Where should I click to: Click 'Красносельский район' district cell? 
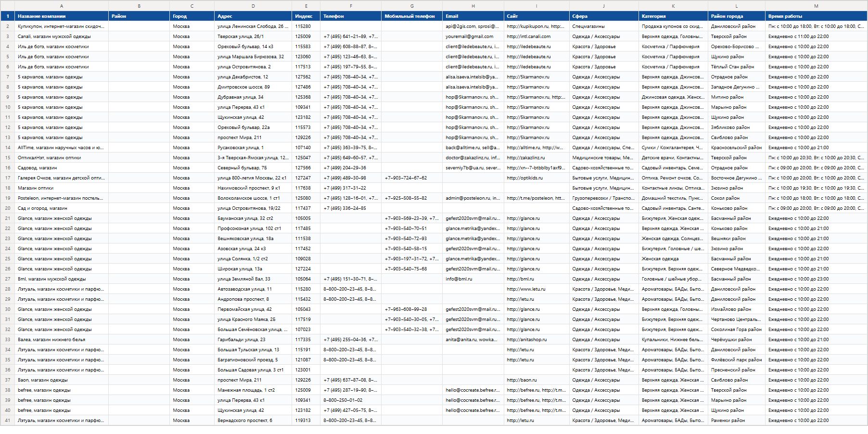click(x=737, y=148)
